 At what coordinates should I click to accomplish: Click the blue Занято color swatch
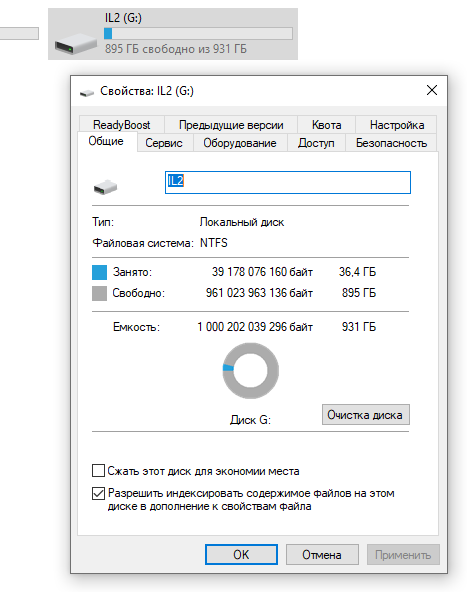coord(99,272)
